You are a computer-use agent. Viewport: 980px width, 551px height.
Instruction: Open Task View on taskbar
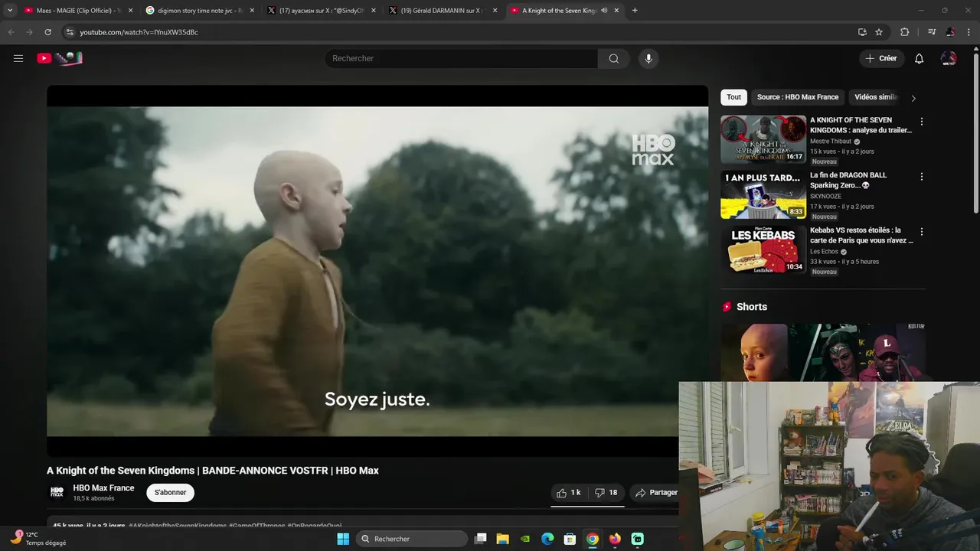pyautogui.click(x=480, y=539)
